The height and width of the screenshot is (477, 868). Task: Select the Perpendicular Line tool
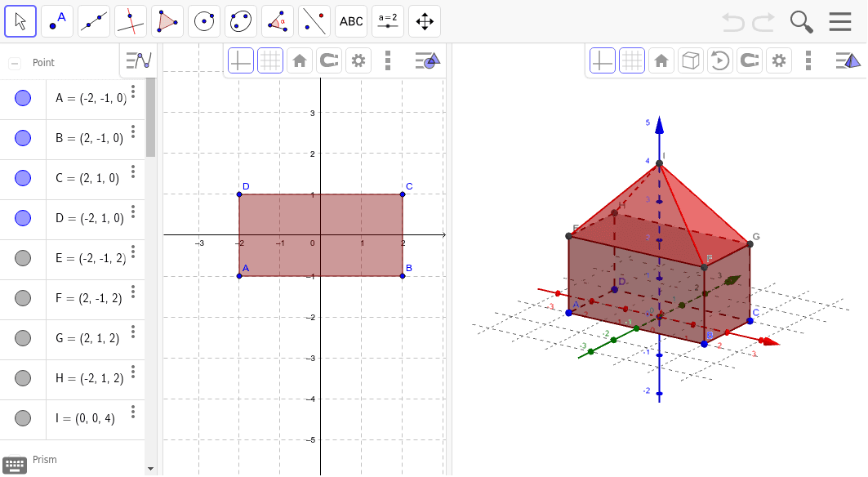(131, 21)
